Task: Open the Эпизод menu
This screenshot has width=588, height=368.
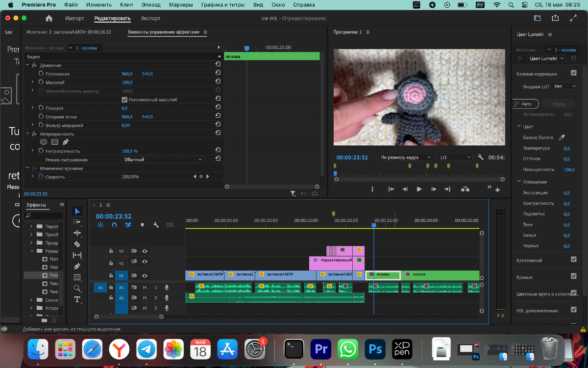Action: pyautogui.click(x=151, y=5)
